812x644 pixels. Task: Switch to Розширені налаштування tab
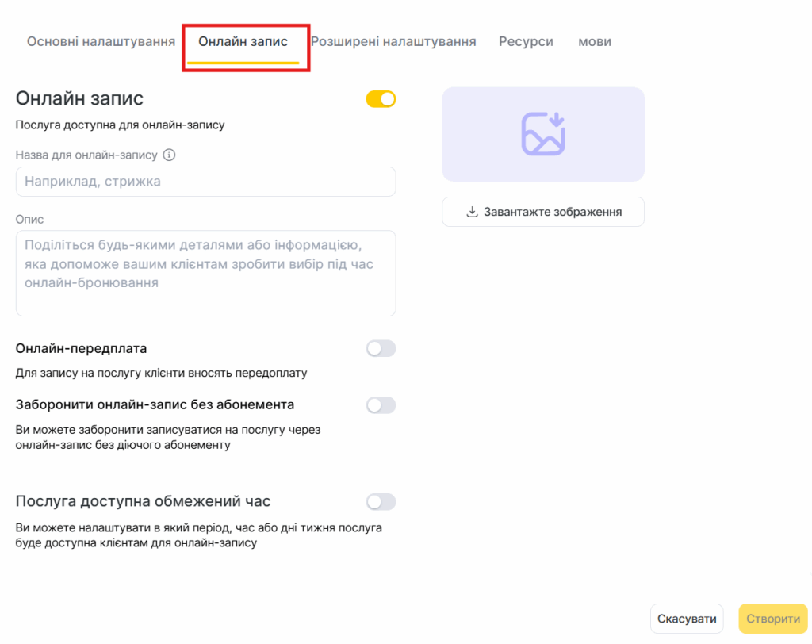pos(393,41)
